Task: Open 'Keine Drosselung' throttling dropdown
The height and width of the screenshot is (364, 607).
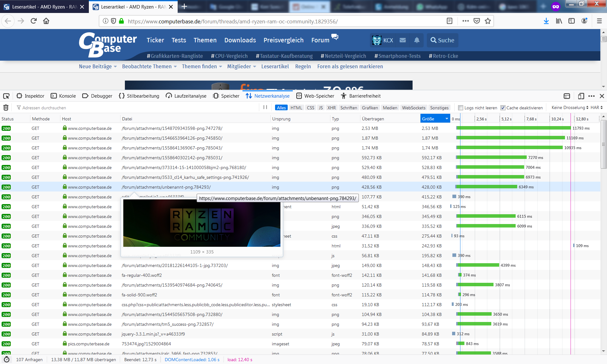Action: [x=570, y=107]
